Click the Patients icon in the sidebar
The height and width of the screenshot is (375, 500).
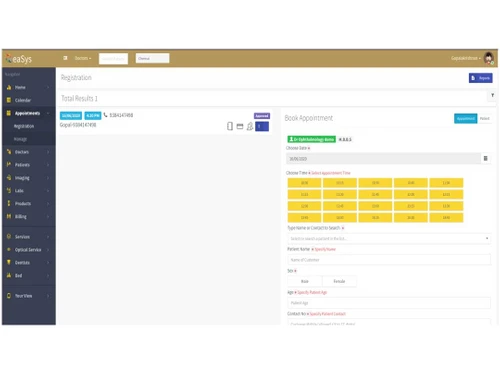[9, 165]
